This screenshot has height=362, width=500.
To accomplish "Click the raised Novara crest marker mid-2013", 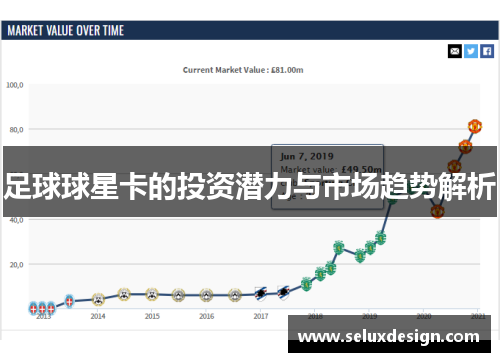I will (x=69, y=301).
